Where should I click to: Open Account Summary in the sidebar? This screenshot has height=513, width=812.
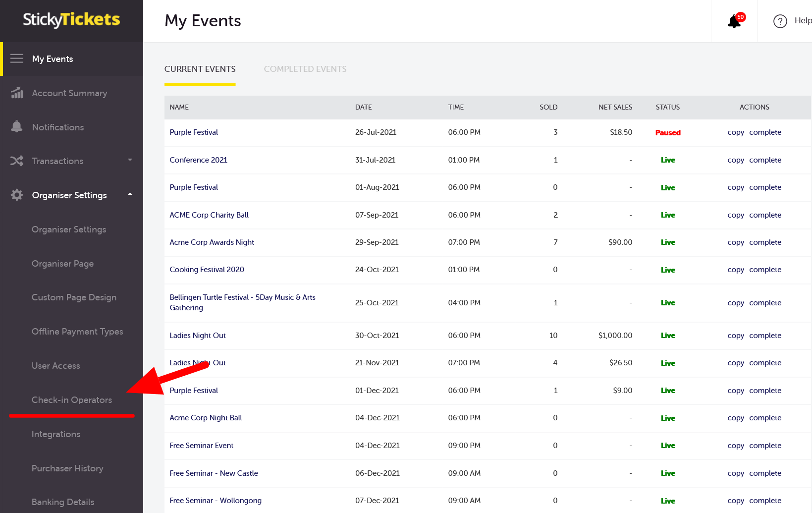click(x=69, y=93)
